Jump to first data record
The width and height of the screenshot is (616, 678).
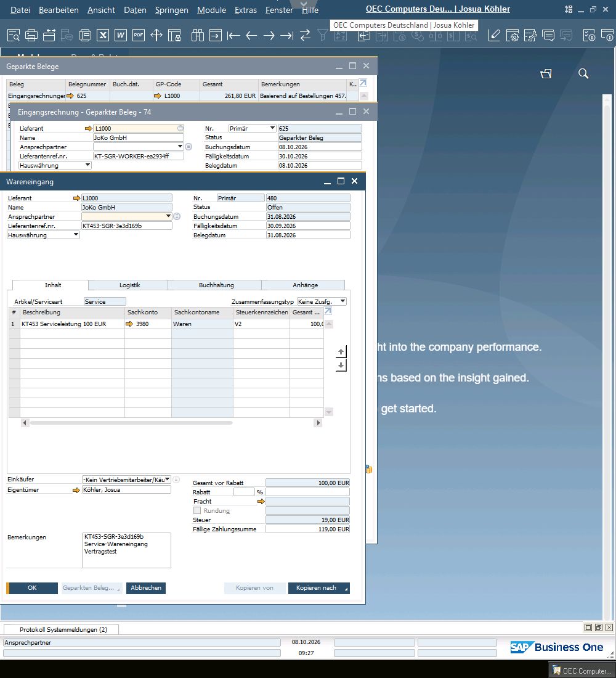[233, 36]
